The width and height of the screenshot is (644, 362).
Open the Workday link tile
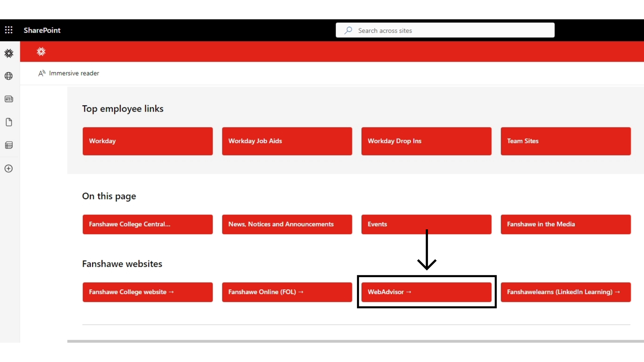[x=148, y=141]
